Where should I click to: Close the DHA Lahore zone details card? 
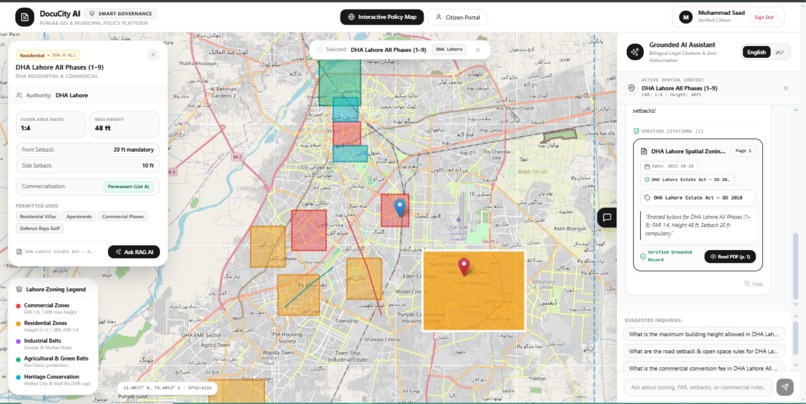(153, 54)
